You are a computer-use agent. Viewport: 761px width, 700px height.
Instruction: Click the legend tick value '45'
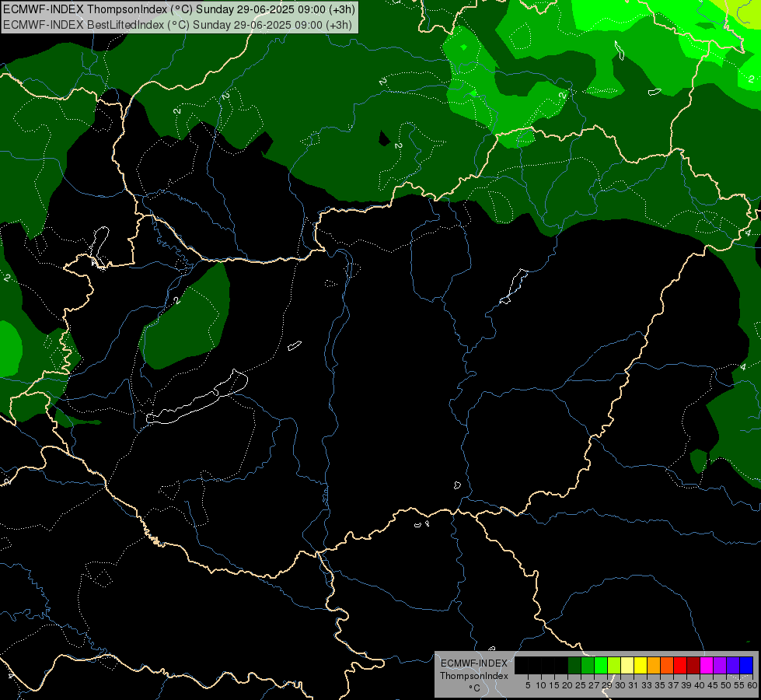[x=713, y=685]
